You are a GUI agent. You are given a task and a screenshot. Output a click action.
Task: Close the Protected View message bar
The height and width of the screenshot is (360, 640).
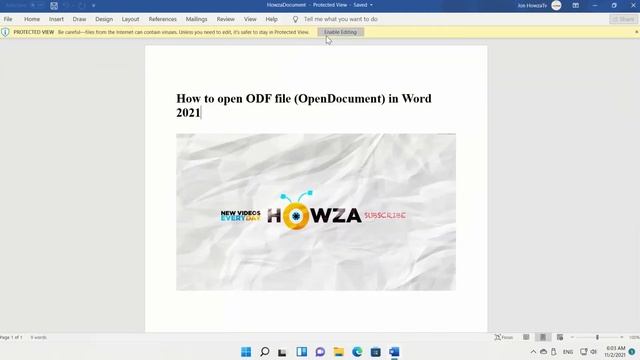coord(636,32)
